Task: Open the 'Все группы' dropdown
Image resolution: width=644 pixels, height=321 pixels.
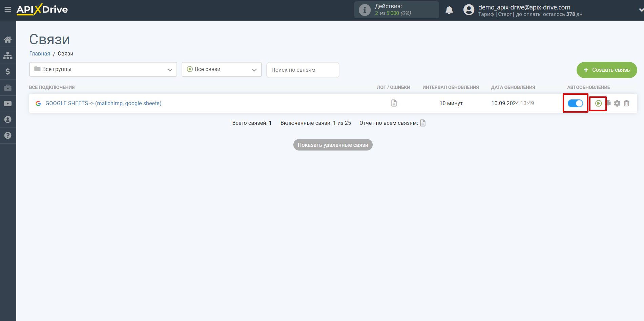Action: (x=103, y=69)
